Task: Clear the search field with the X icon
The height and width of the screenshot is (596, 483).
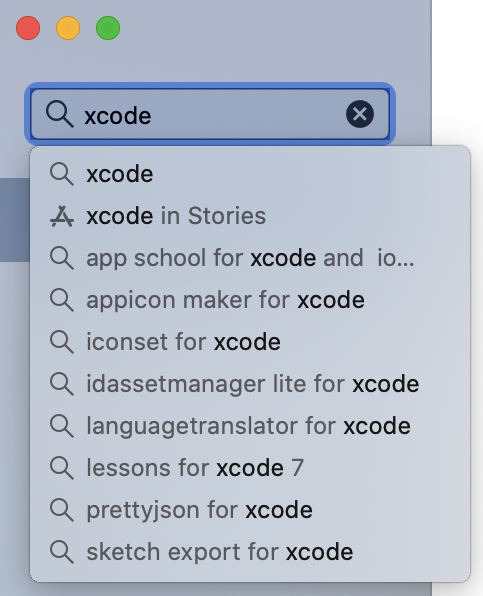Action: click(359, 114)
